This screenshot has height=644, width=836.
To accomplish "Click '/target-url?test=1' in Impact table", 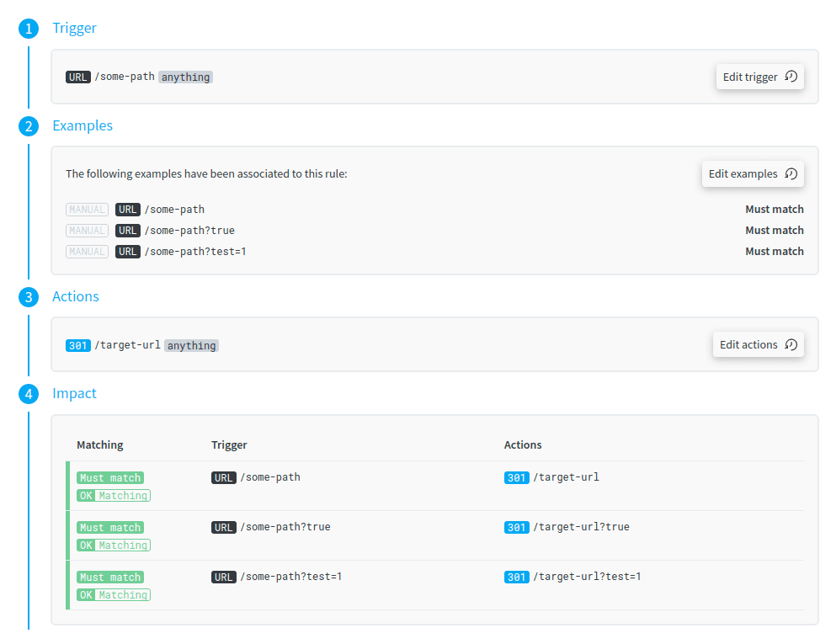I will (x=587, y=577).
